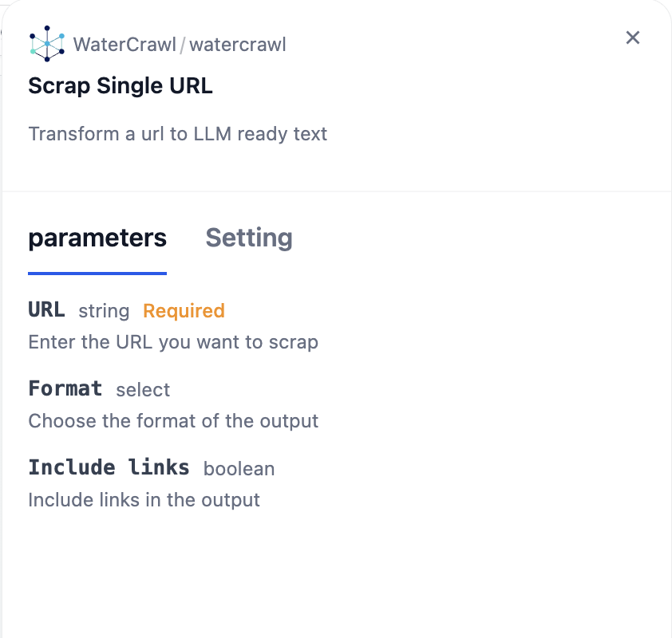This screenshot has height=638, width=672.
Task: Click 'Enter the URL you want to scrap' text
Action: tap(173, 342)
